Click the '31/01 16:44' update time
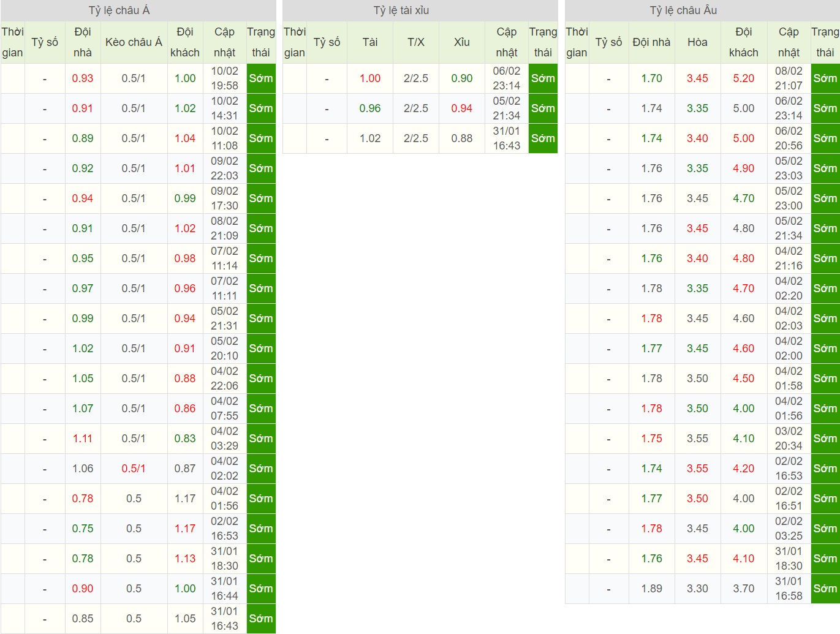840x634 pixels. [224, 589]
